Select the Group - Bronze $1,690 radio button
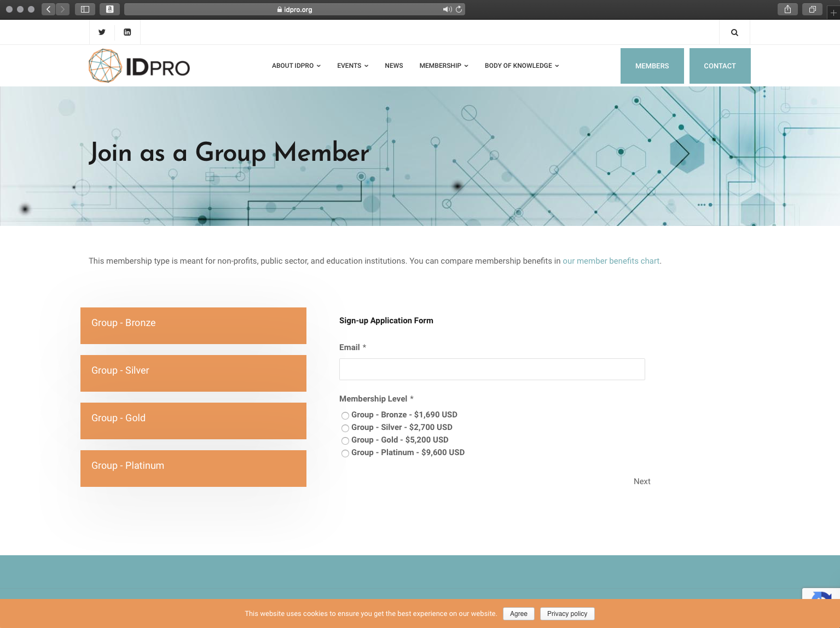This screenshot has width=840, height=628. point(345,416)
